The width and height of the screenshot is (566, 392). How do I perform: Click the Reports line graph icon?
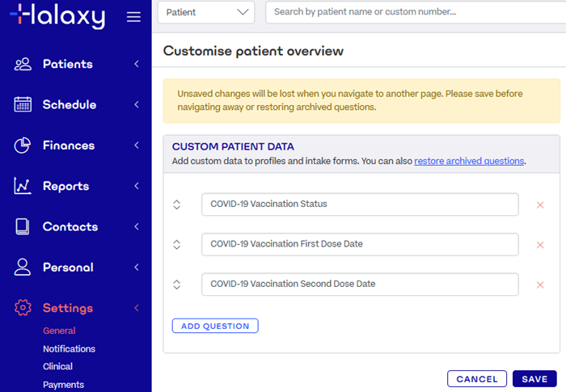coord(23,186)
